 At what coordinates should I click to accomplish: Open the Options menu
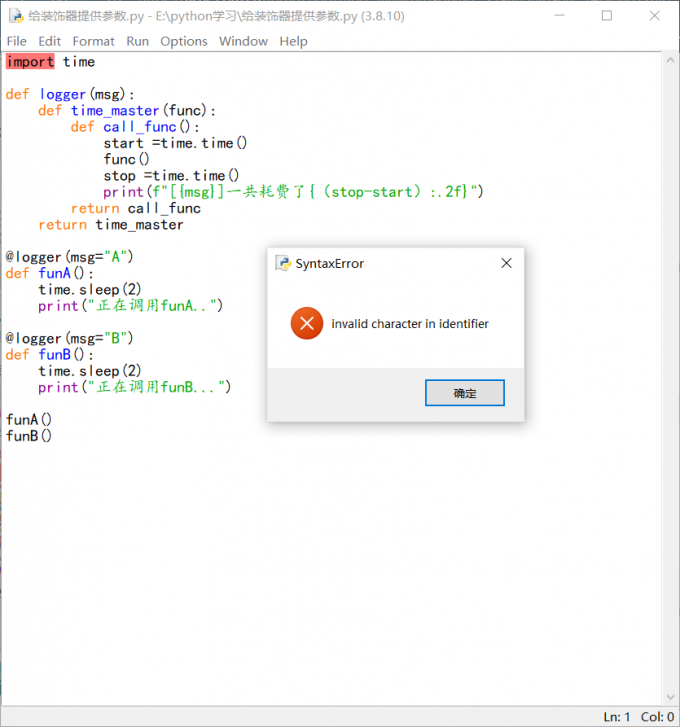tap(184, 41)
